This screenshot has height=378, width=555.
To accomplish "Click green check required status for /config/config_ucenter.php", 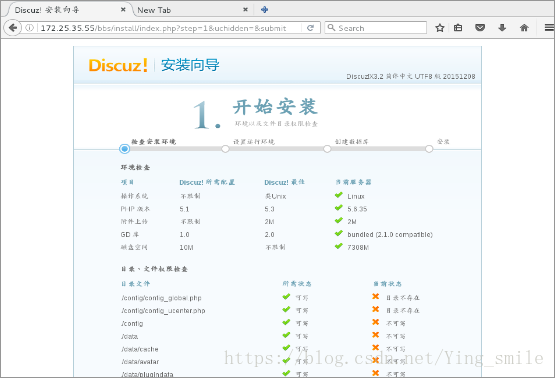I will (x=286, y=309).
